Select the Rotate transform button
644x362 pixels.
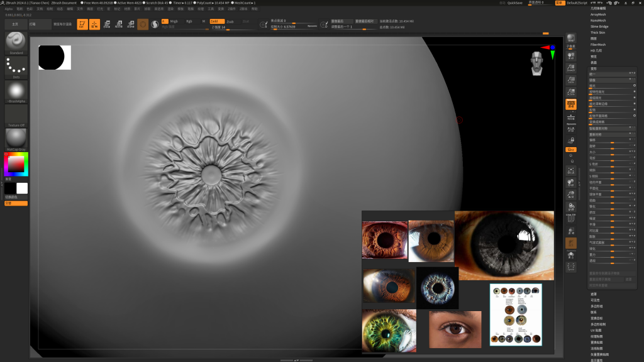[131, 25]
